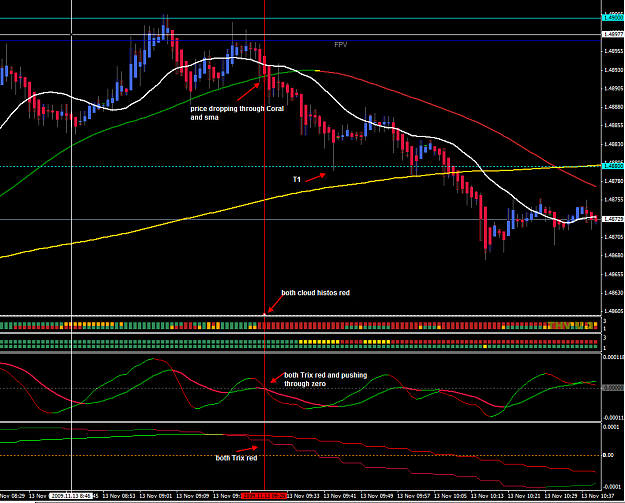Click the 13 Nov 09:09 time label
This screenshot has height=503, width=625.
[193, 496]
